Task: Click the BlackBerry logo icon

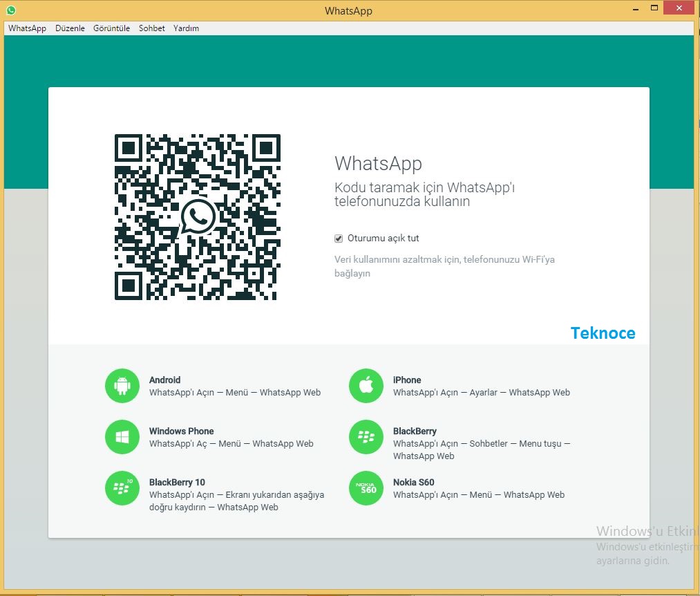Action: click(366, 437)
